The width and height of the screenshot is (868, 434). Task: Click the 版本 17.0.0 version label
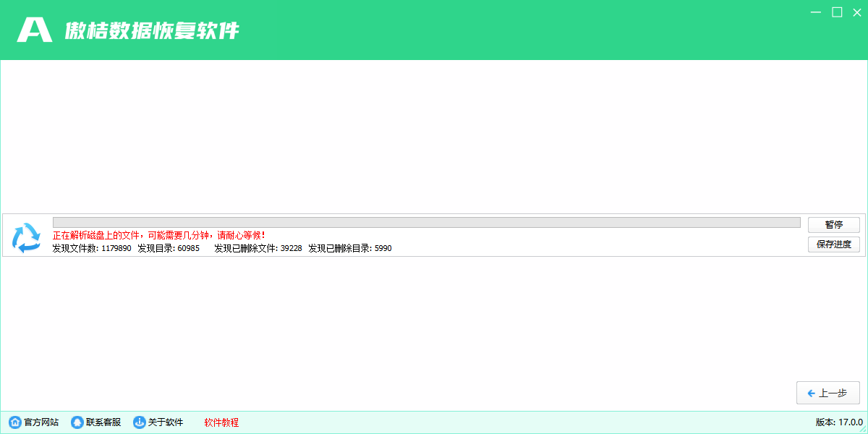tap(839, 422)
